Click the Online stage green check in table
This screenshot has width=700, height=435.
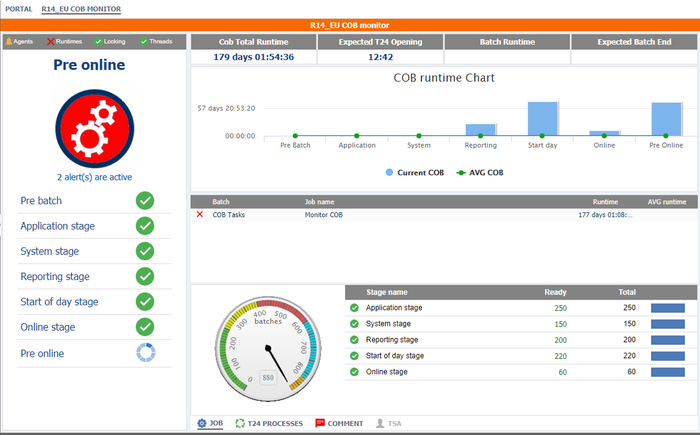[x=354, y=372]
